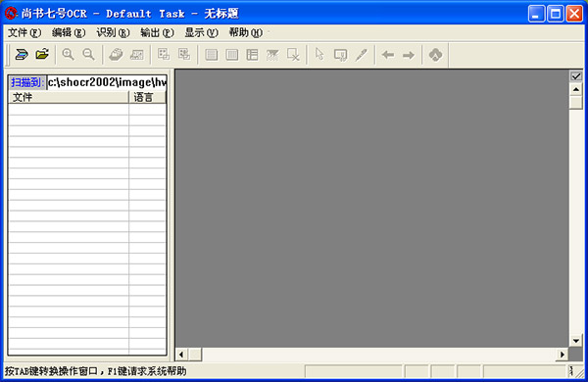Open the 文件(F) menu
588x382 pixels.
point(24,33)
